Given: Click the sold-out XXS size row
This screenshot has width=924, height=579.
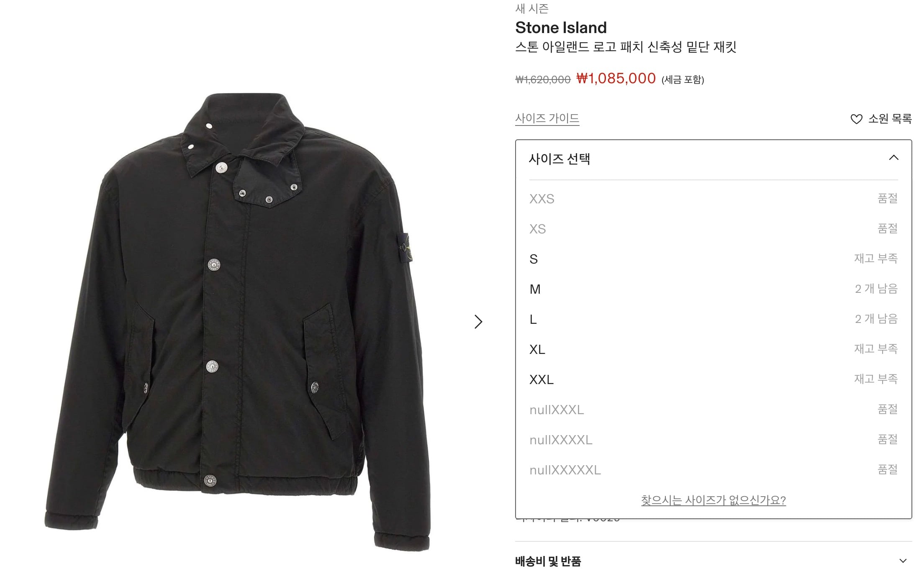Looking at the screenshot, I should 714,199.
